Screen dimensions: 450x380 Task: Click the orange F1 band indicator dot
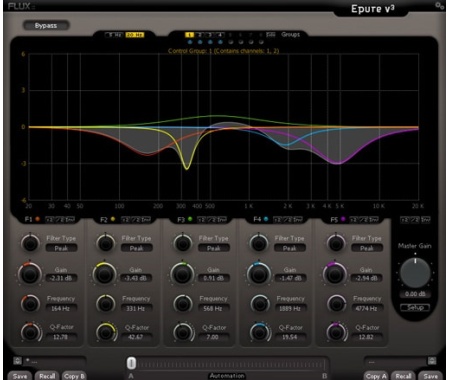[x=38, y=219]
